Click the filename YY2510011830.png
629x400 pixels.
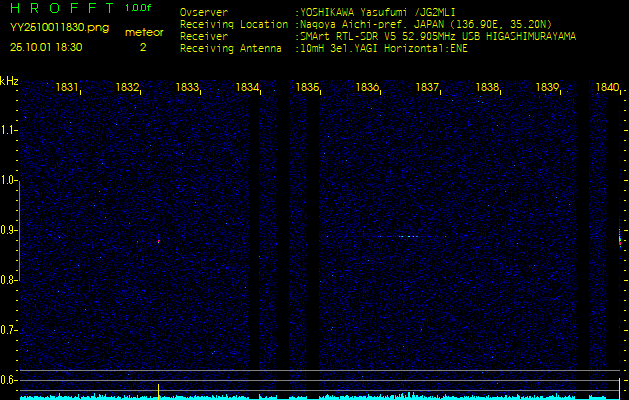click(59, 28)
